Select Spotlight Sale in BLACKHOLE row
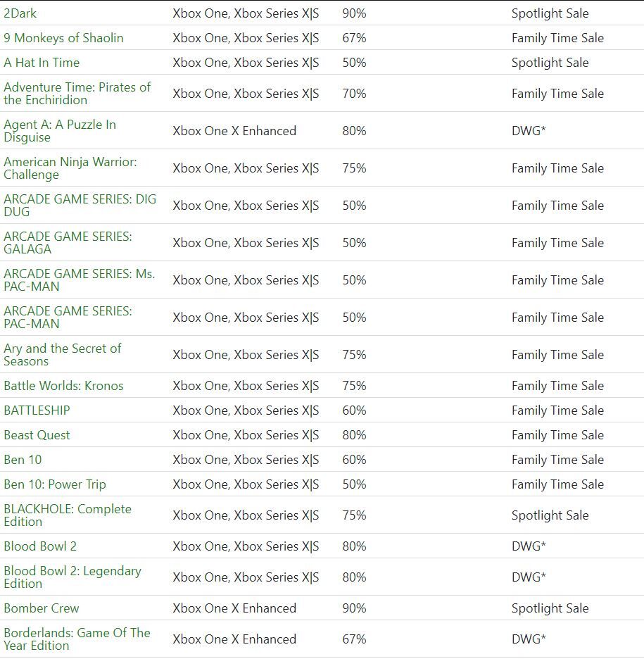 click(x=550, y=515)
